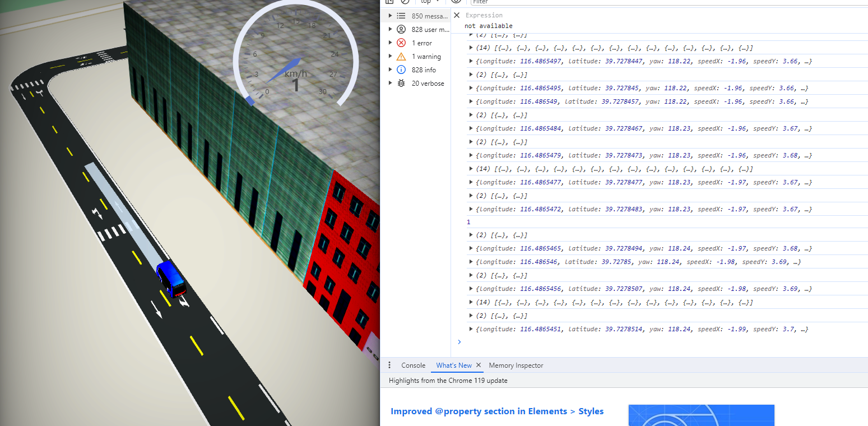Click the log entry with latitude 39.7278514
The width and height of the screenshot is (868, 426).
pyautogui.click(x=642, y=329)
